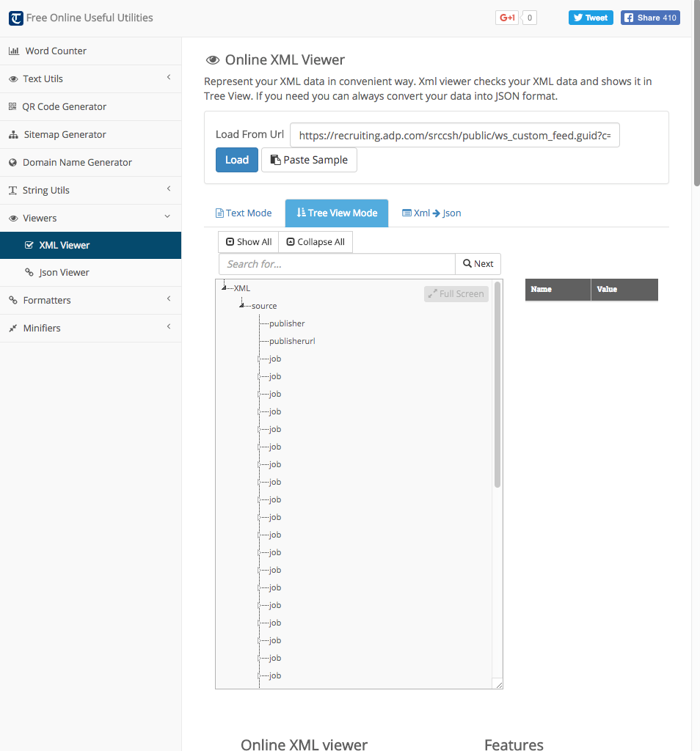Expand the Text Utils submenu chevron
The image size is (700, 751).
point(169,78)
